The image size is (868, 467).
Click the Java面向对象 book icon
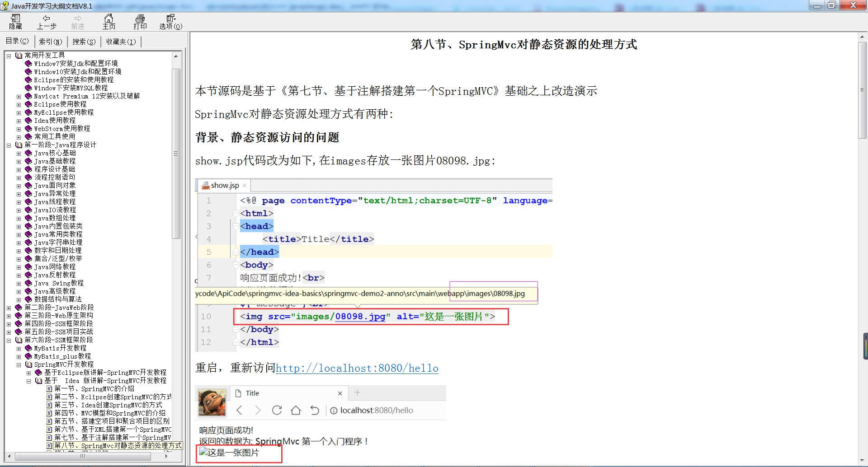pos(28,186)
